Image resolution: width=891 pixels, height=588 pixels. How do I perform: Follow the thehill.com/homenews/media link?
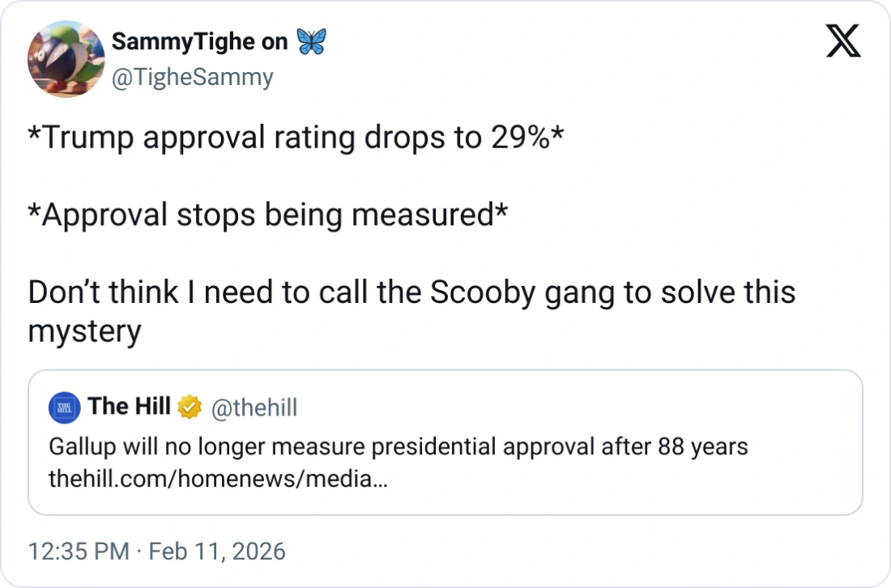[218, 479]
